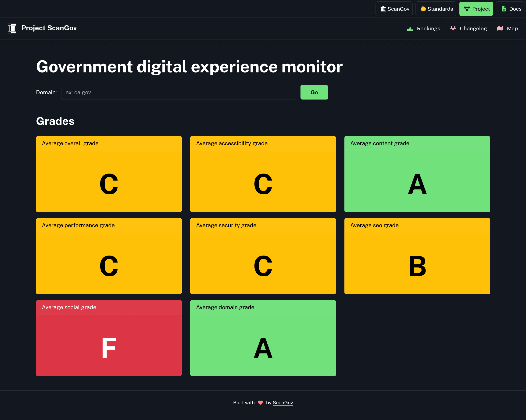The width and height of the screenshot is (526, 420).
Task: Open the ScanGov navigation tab
Action: point(394,9)
